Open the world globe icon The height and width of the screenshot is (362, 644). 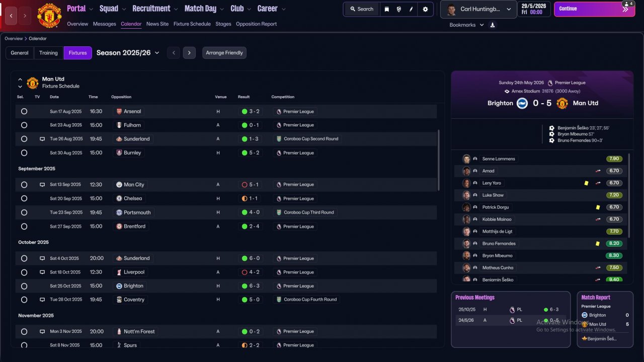pyautogui.click(x=399, y=9)
